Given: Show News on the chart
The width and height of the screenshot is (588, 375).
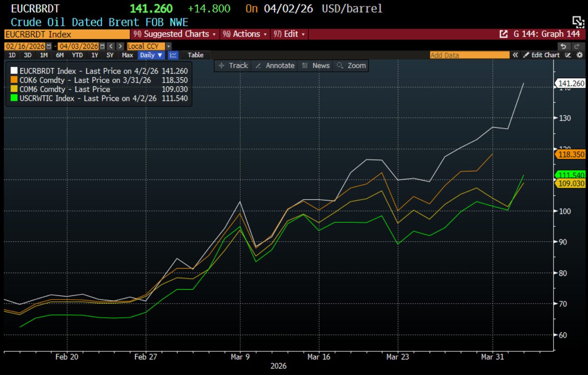Looking at the screenshot, I should pos(316,65).
